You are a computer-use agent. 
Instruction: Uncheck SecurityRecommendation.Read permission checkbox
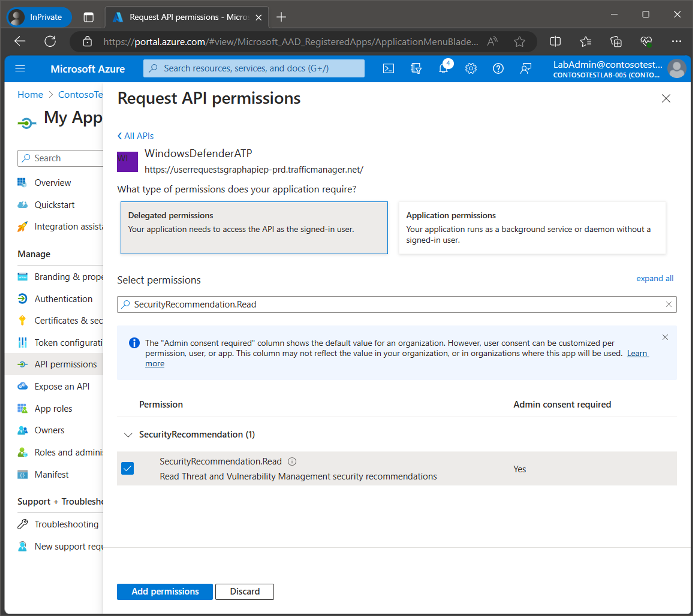127,469
